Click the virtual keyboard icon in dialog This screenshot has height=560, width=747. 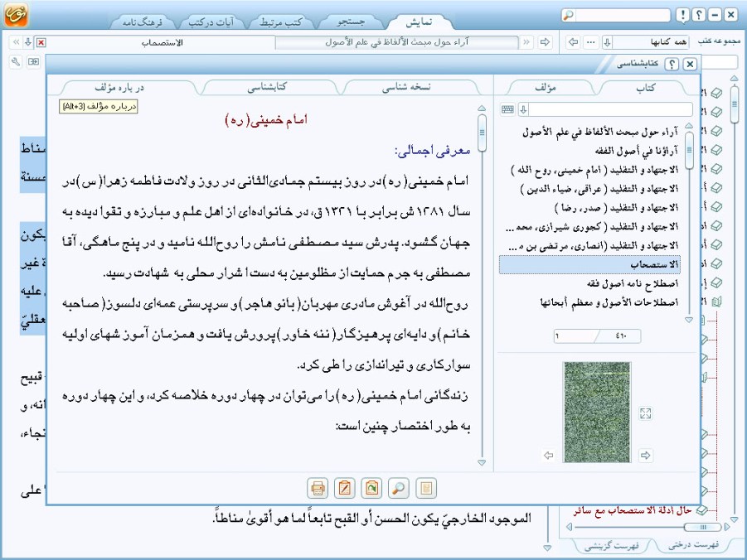click(507, 109)
